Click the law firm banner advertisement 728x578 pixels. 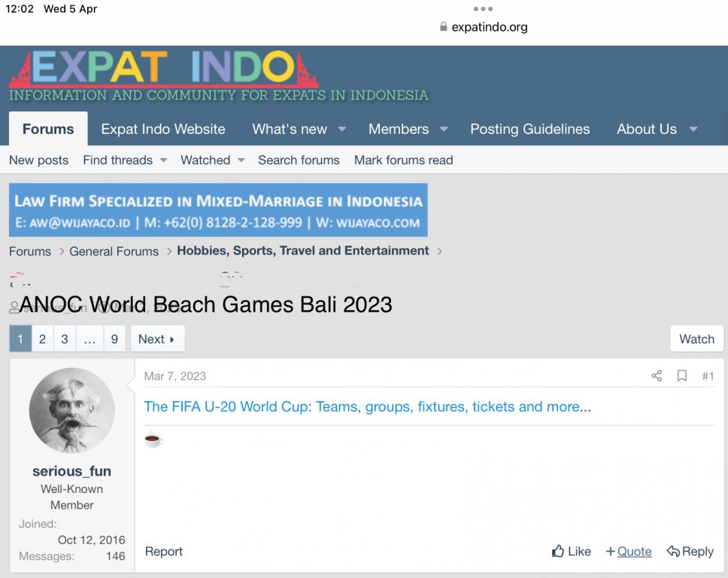click(x=218, y=210)
